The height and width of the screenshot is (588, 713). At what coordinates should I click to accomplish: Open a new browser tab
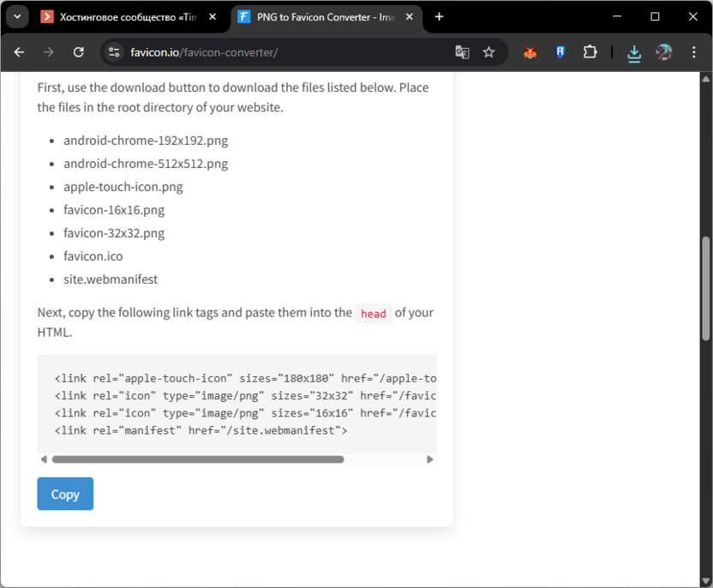(x=439, y=17)
